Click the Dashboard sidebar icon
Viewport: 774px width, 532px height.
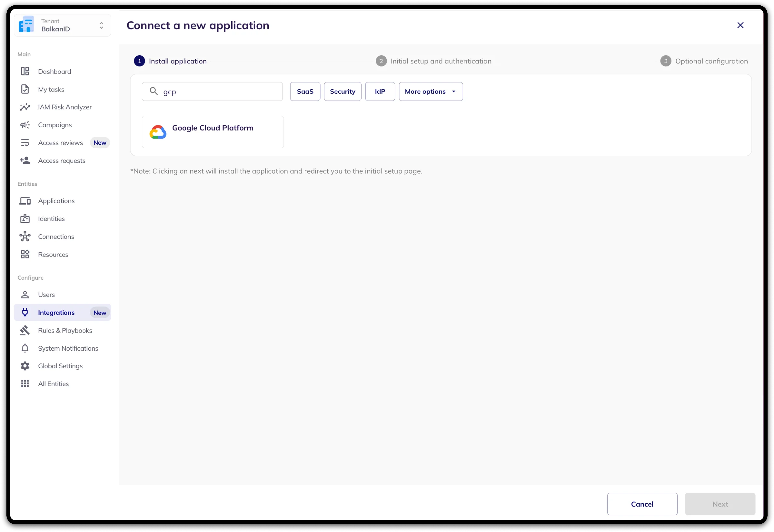pyautogui.click(x=25, y=71)
